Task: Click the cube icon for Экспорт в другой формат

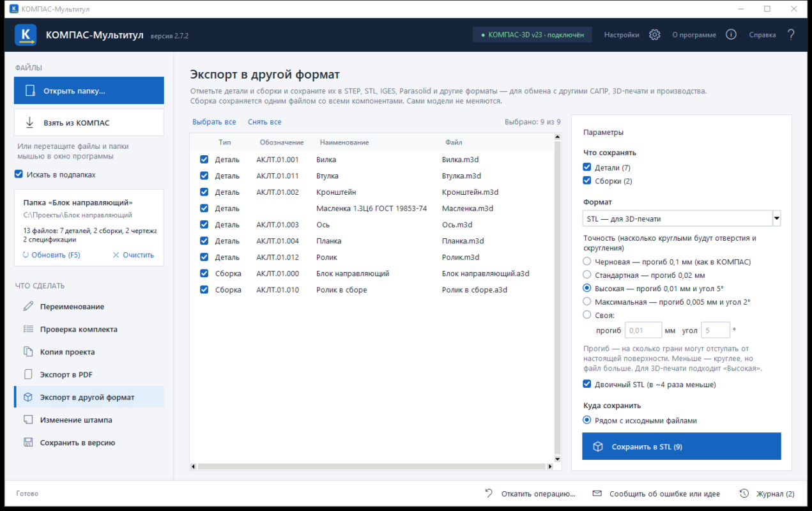Action: (28, 397)
